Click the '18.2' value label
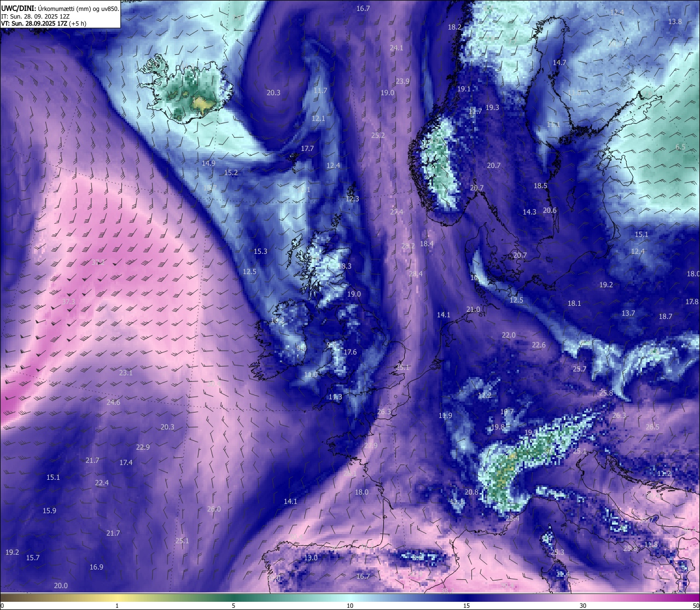Viewport: 700px width, 610px height. [454, 27]
